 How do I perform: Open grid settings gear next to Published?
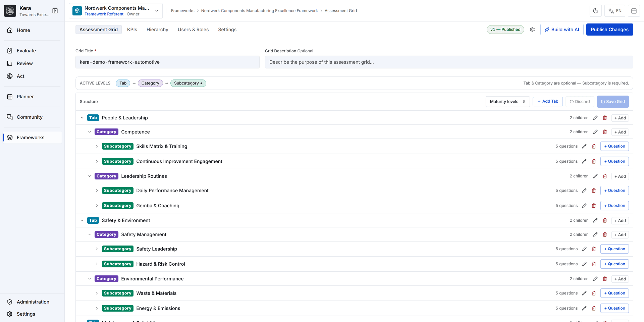[x=532, y=30]
